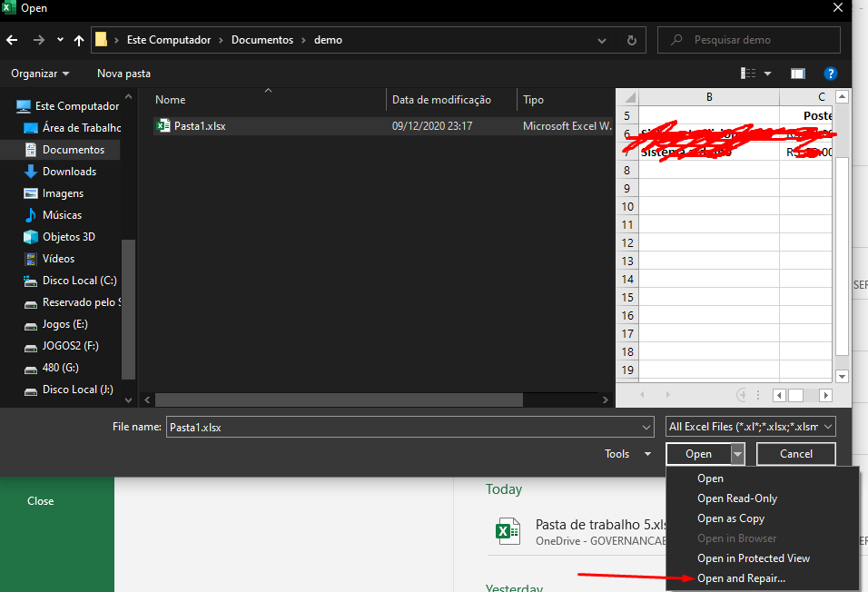868x592 pixels.
Task: Create a new folder with Nova pasta
Action: (123, 74)
